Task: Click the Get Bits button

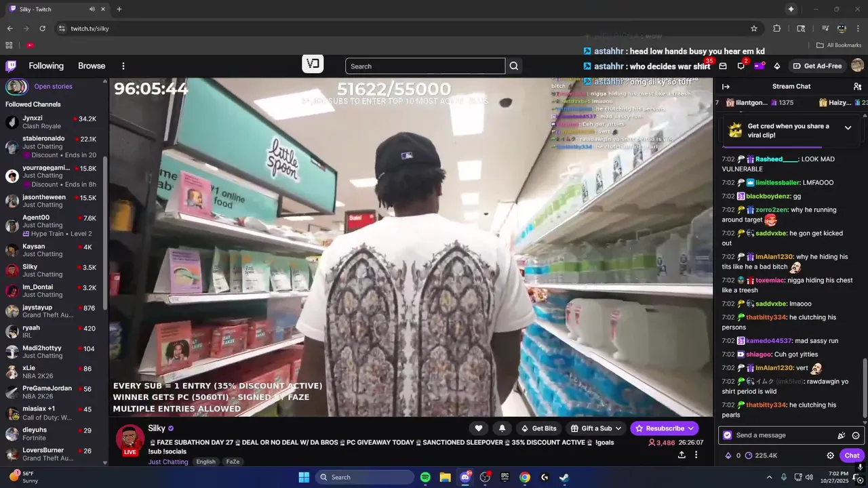Action: 538,428
